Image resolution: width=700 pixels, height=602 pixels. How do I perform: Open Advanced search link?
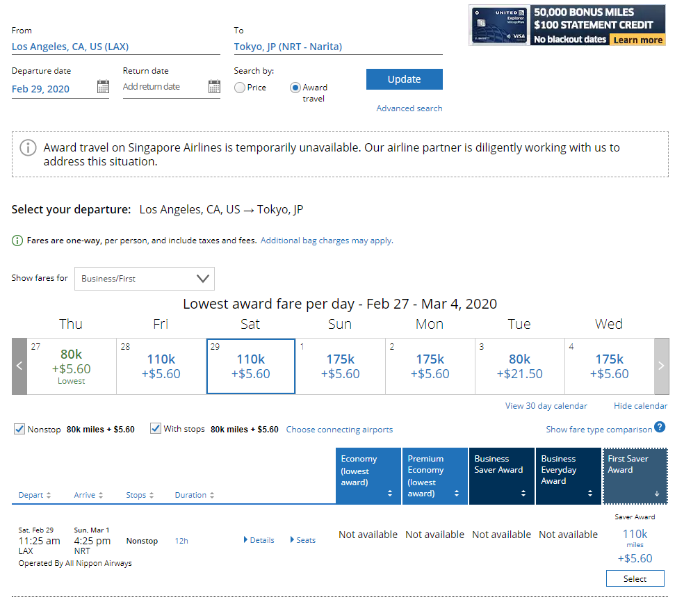tap(409, 108)
